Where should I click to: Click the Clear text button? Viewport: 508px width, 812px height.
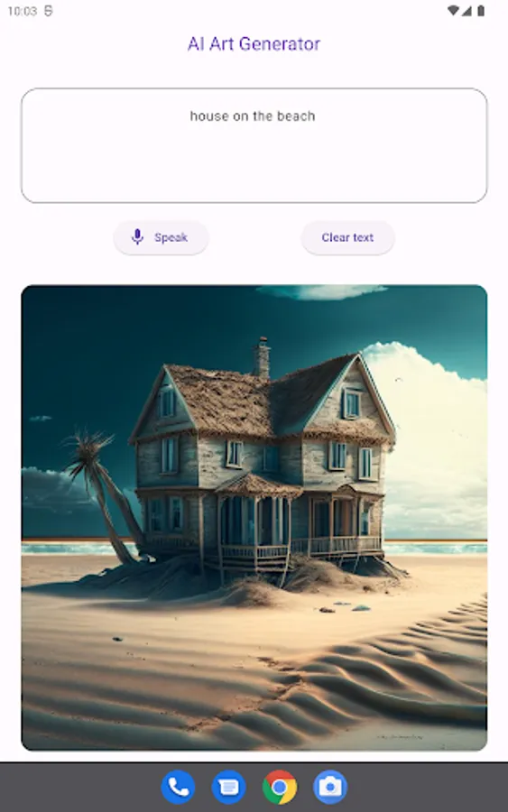tap(347, 237)
